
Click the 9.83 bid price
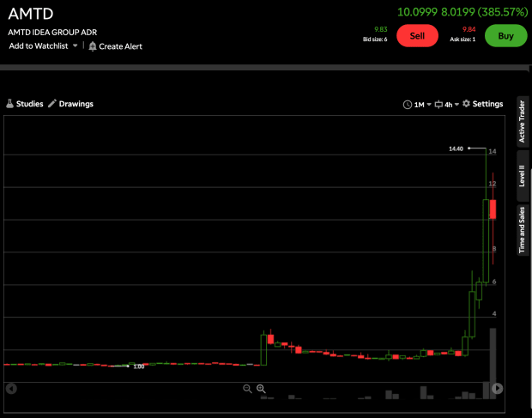(381, 29)
